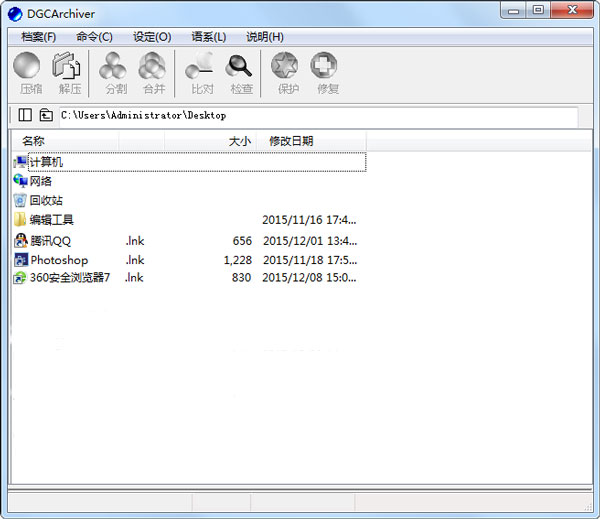Click the date 2015/12/01 of 腾讯QQ
The height and width of the screenshot is (519, 600).
coord(310,241)
